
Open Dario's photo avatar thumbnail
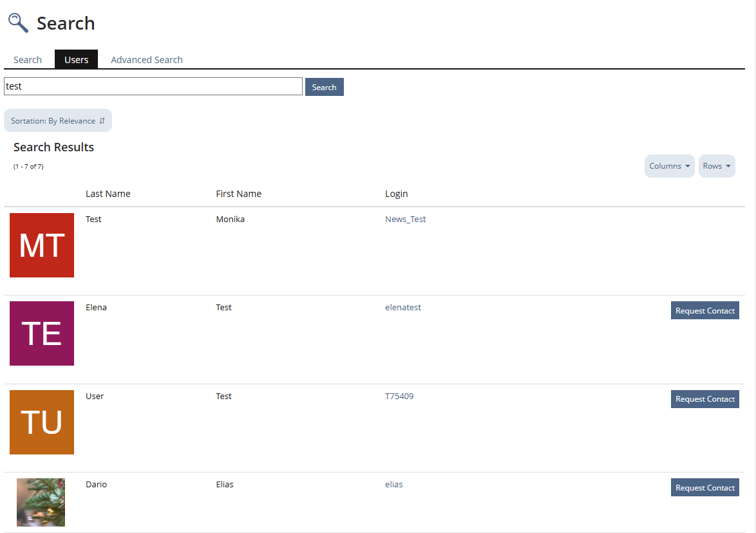[x=41, y=502]
